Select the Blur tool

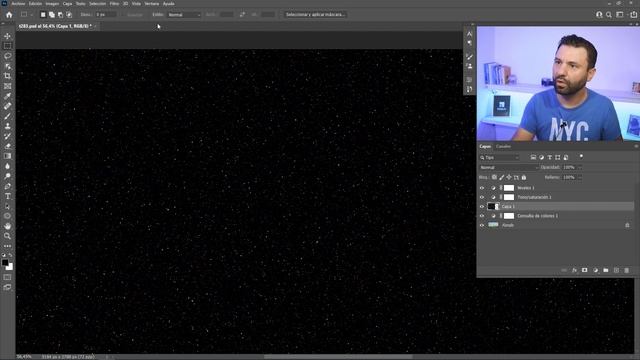pyautogui.click(x=7, y=166)
